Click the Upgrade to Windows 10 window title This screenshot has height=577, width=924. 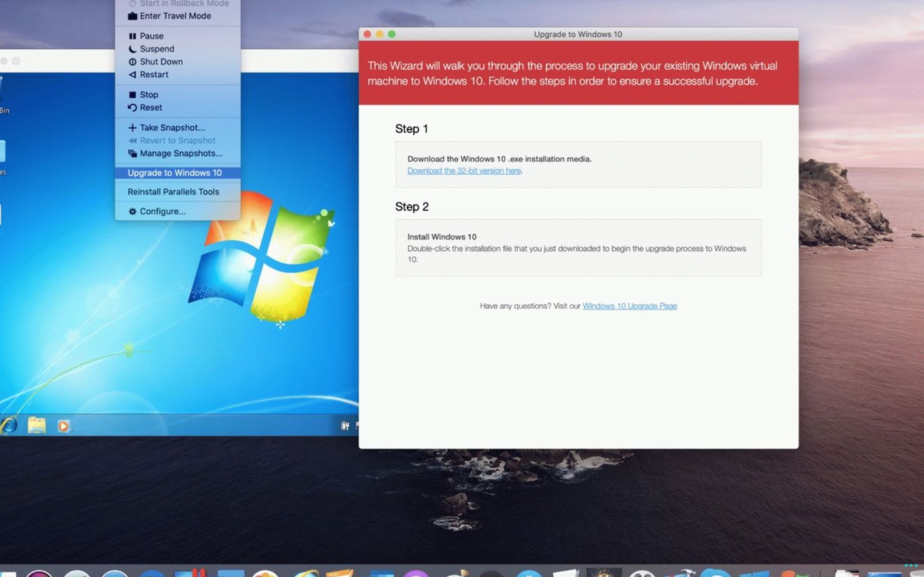578,34
